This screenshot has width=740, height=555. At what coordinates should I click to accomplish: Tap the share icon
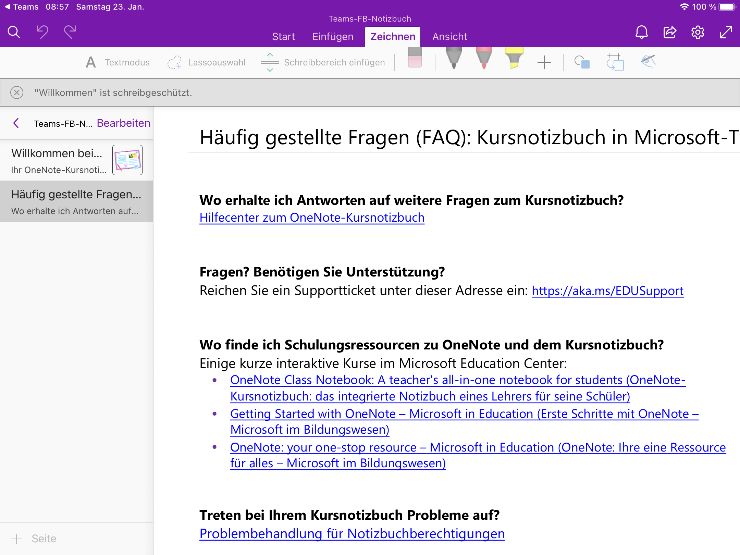coord(670,32)
